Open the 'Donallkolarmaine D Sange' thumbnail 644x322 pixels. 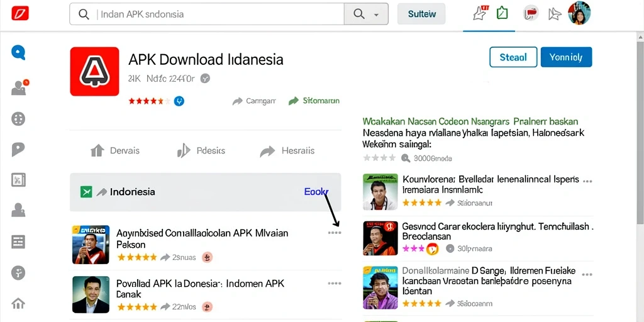pyautogui.click(x=380, y=287)
